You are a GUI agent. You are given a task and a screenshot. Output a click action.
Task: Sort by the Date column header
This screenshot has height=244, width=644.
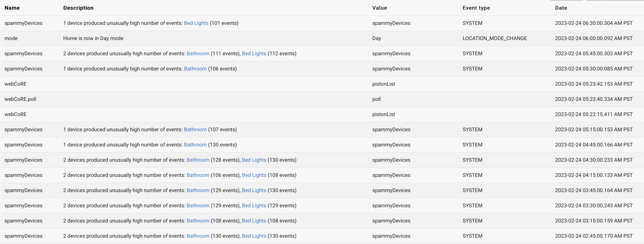(561, 8)
